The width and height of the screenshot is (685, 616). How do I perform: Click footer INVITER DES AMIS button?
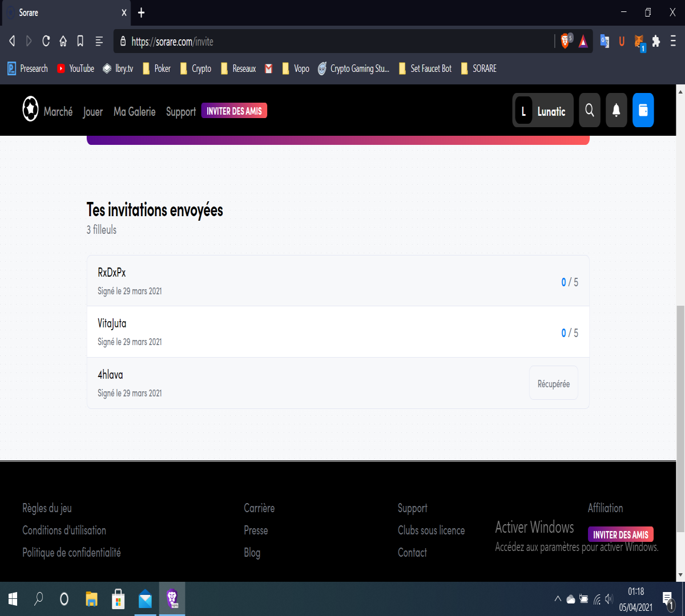(x=620, y=534)
